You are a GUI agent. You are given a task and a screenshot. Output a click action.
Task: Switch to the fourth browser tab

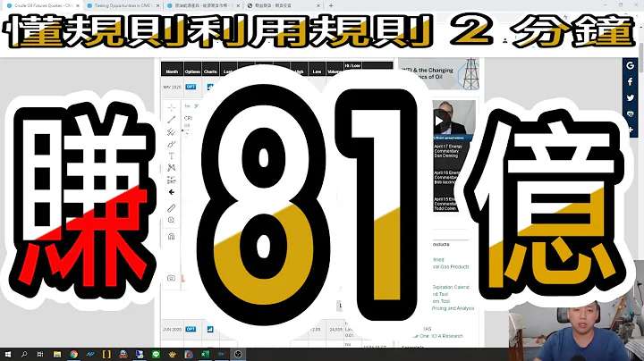tap(284, 5)
